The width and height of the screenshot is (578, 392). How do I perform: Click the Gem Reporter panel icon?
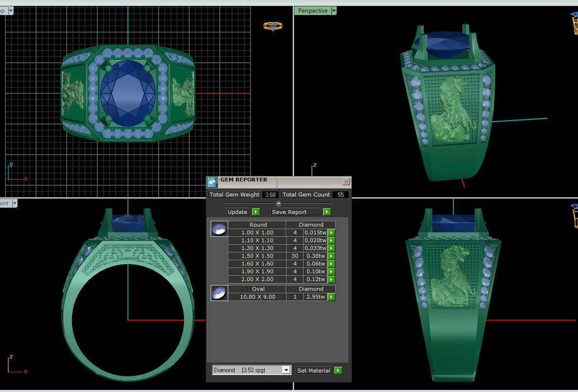pos(212,182)
